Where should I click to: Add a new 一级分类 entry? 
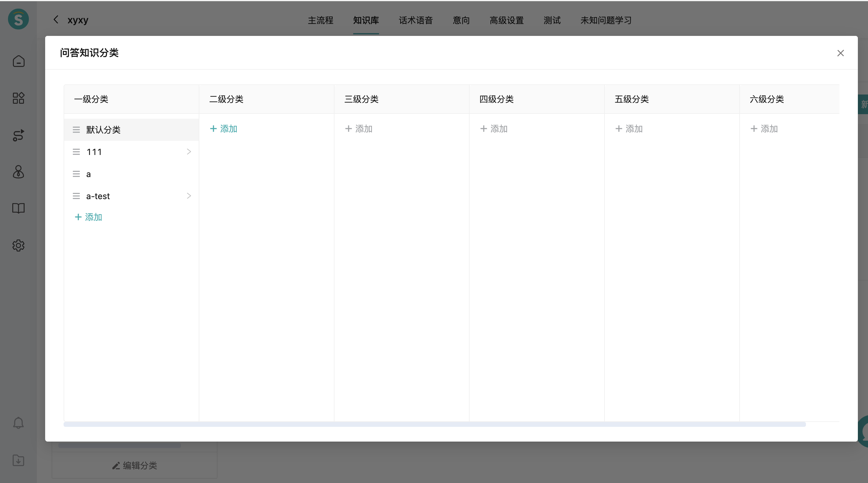click(x=88, y=217)
